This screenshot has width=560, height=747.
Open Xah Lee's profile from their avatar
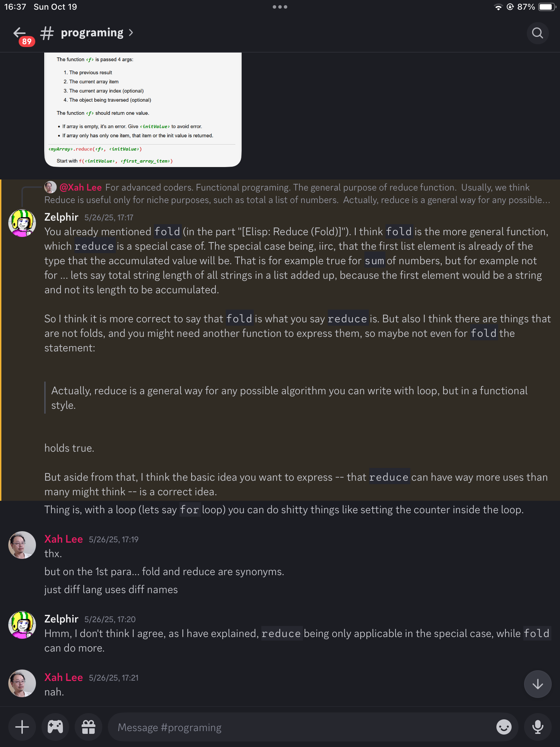22,545
